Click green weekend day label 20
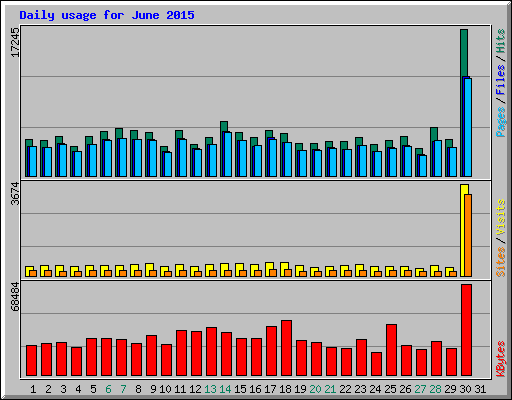Viewport: 512px width, 400px height. click(x=315, y=389)
